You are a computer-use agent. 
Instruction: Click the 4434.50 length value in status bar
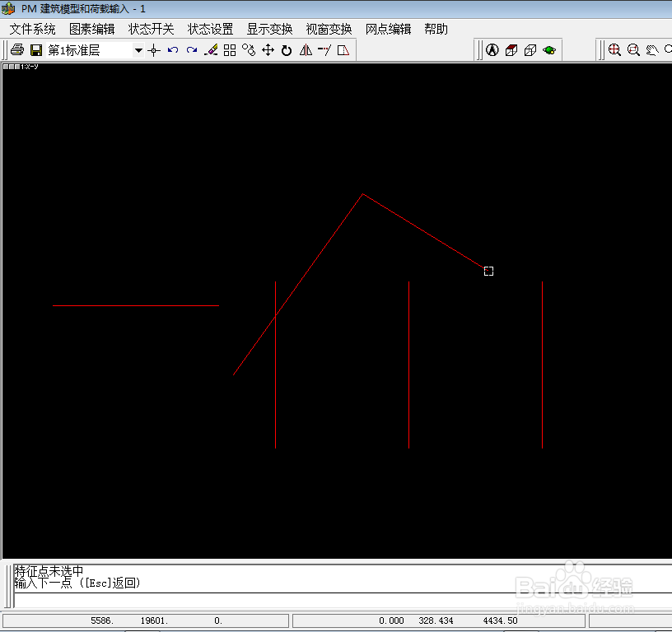(500, 620)
